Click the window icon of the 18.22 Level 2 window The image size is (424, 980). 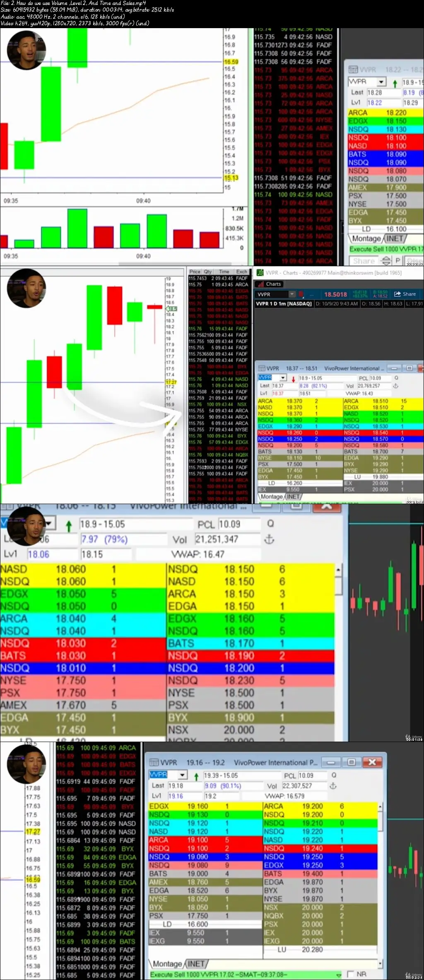[353, 70]
